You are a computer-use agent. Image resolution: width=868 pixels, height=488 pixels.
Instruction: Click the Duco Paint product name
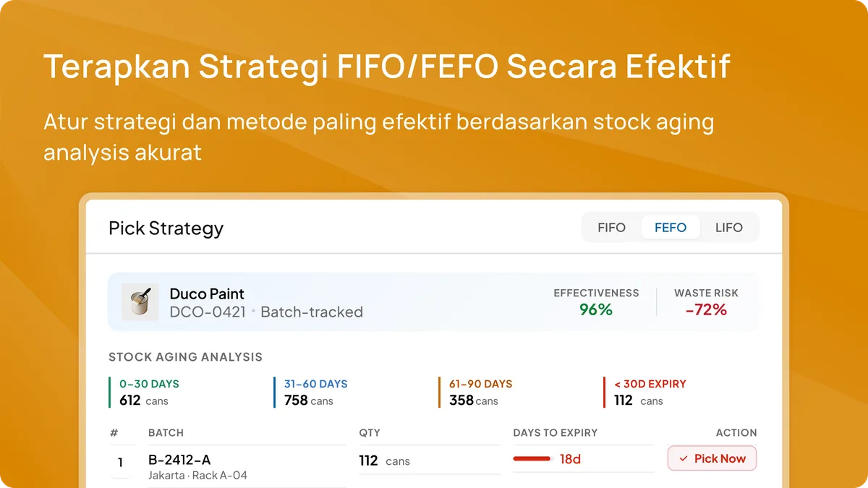coord(207,294)
